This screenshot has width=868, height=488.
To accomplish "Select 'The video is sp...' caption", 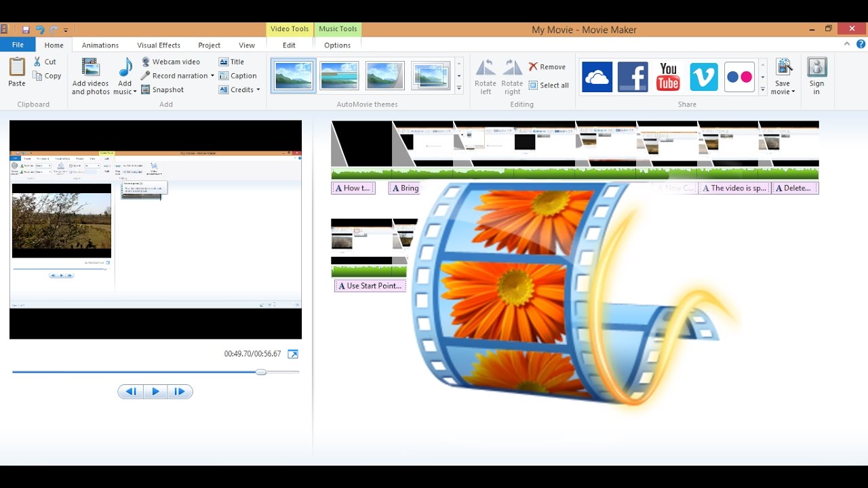I will [x=735, y=188].
